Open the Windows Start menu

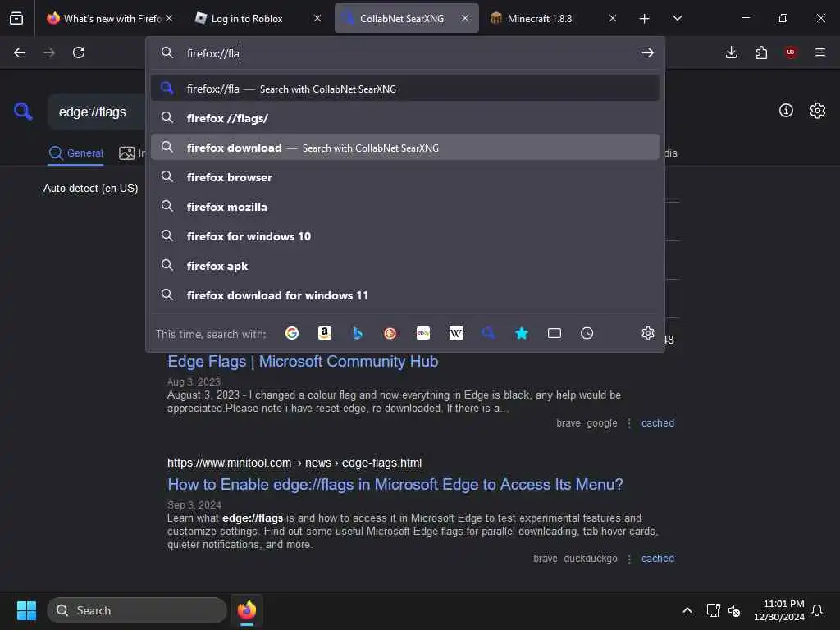click(x=26, y=610)
